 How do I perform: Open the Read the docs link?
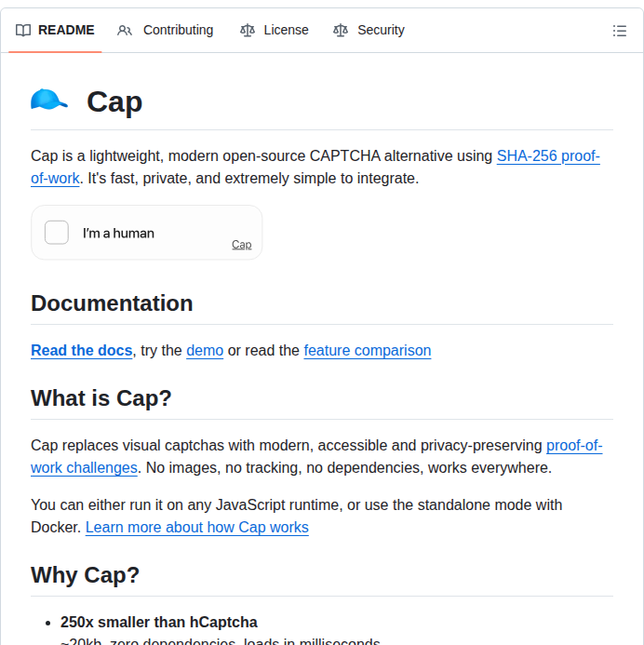81,351
